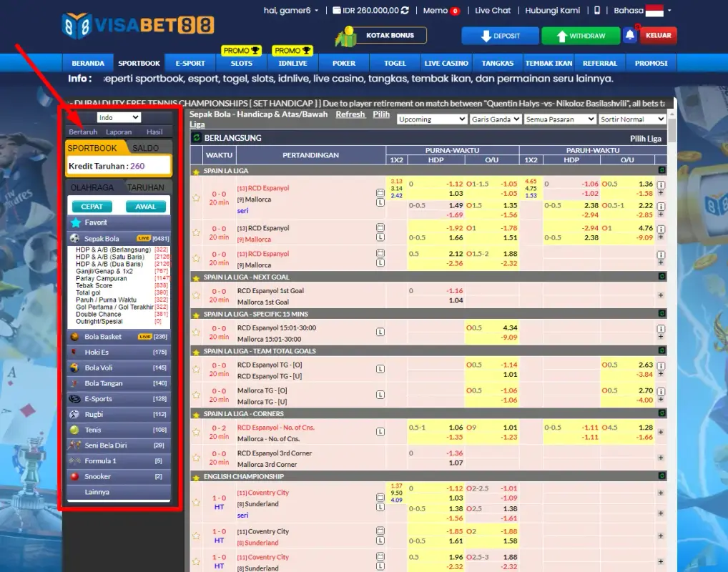This screenshot has height=572, width=728.
Task: Favorite the RCD Espanyol 3rd Corner row star
Action: point(196,458)
